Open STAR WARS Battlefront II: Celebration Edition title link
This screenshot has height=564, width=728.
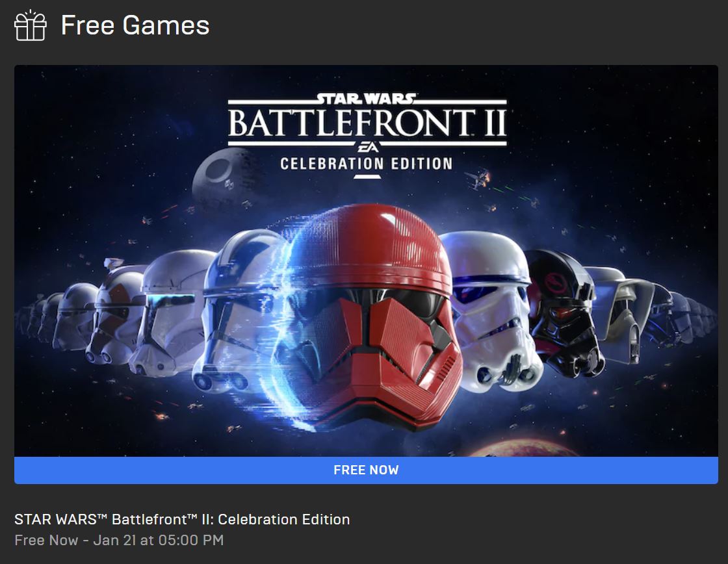tap(182, 519)
